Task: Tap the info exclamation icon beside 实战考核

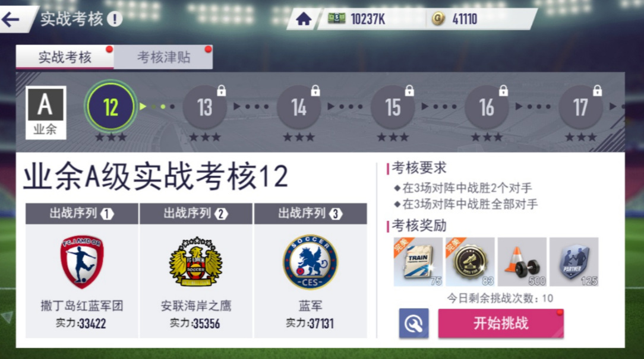Action: (x=115, y=19)
